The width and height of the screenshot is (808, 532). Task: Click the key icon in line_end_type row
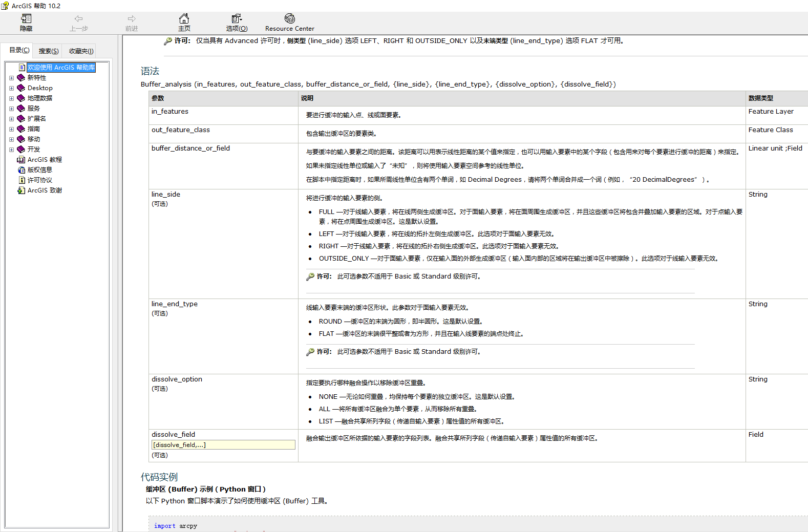tap(310, 352)
